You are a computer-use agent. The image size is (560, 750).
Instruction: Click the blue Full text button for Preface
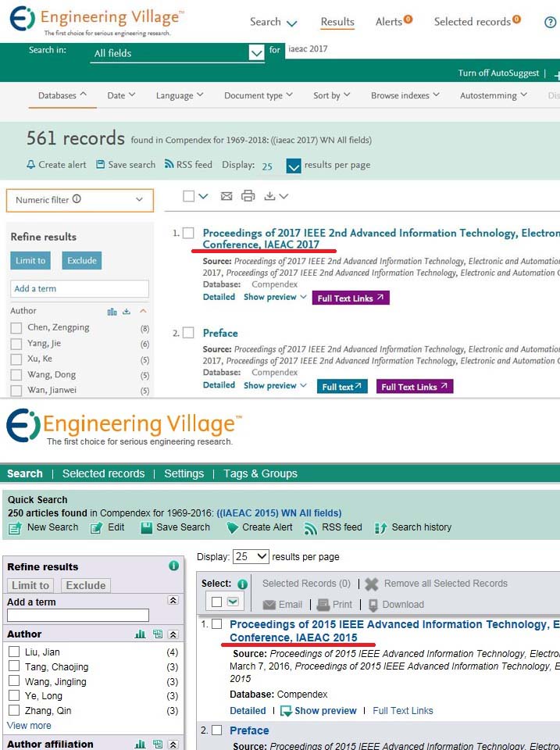pyautogui.click(x=342, y=387)
